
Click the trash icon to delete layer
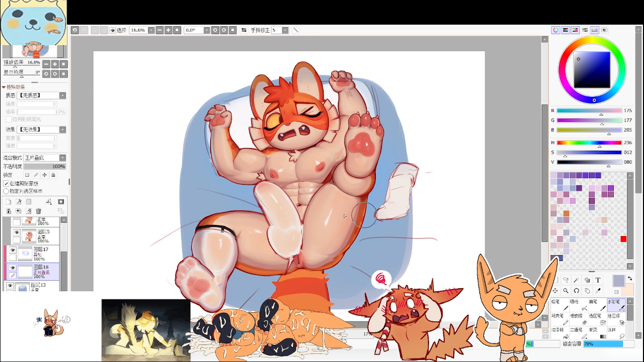click(38, 211)
